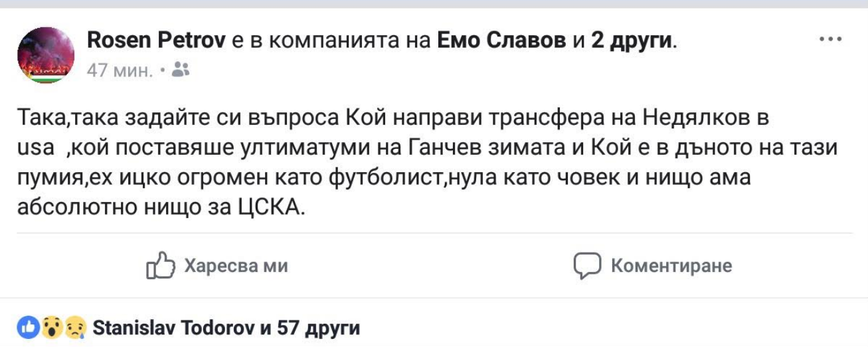Click the Sad crying reaction emoji
868x347 pixels.
click(x=75, y=328)
